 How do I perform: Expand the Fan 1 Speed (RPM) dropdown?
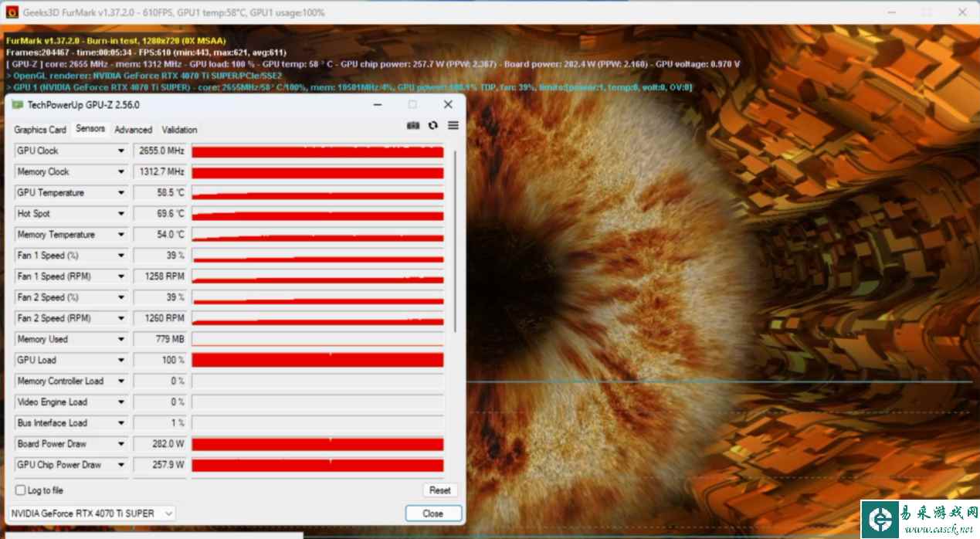(120, 276)
